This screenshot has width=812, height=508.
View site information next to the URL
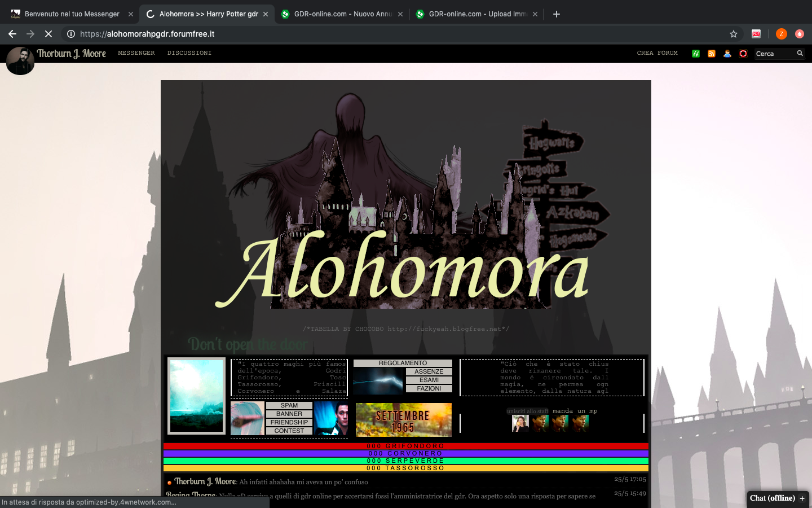coord(71,34)
